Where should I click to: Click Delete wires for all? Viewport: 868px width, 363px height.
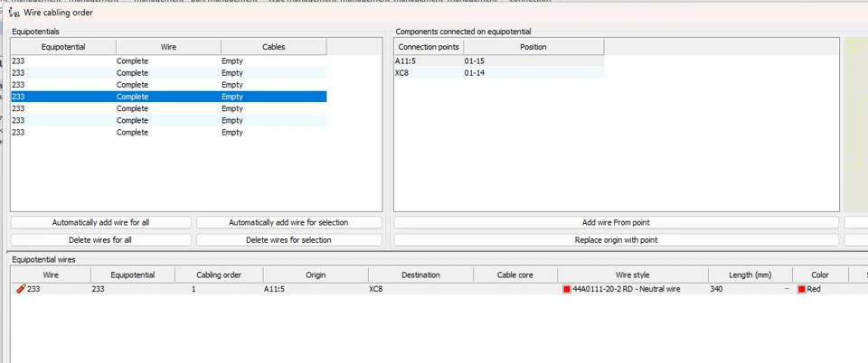coord(100,240)
